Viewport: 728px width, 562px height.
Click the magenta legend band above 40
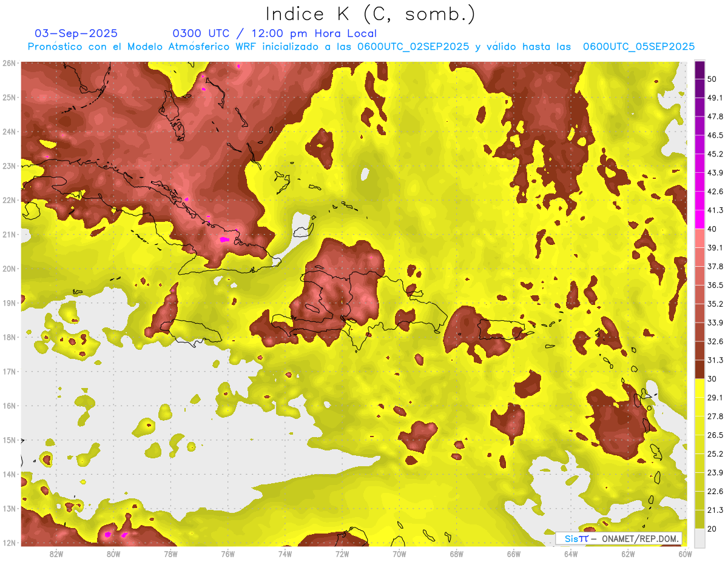[699, 219]
